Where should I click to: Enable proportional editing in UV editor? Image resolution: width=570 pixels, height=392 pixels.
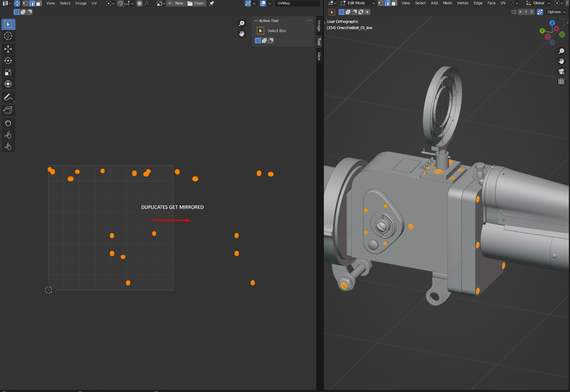click(x=140, y=3)
